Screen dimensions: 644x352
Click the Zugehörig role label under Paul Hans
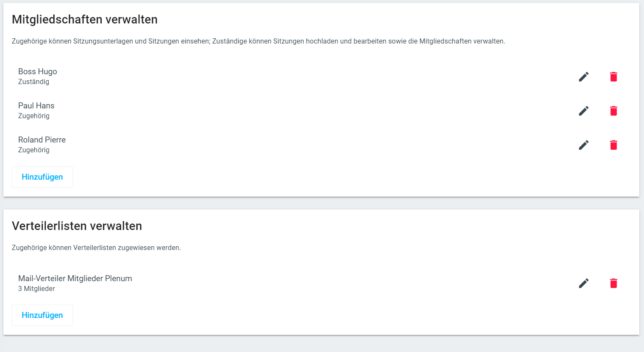[34, 116]
